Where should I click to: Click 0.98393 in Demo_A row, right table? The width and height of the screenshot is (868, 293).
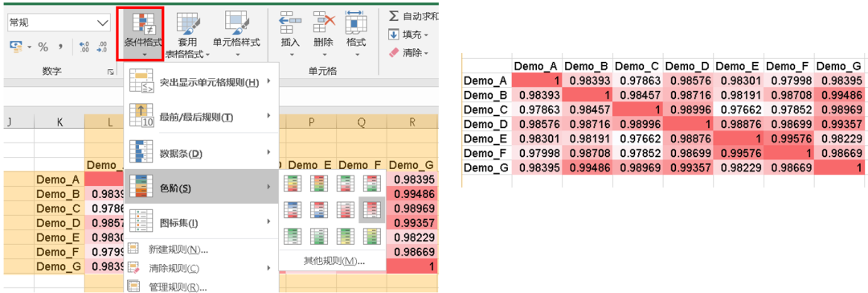[588, 80]
